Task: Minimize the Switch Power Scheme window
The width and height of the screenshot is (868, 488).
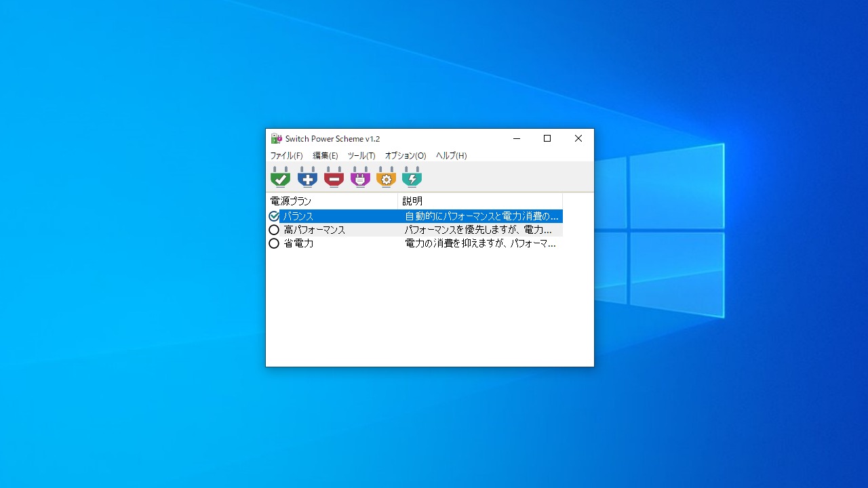Action: (517, 138)
